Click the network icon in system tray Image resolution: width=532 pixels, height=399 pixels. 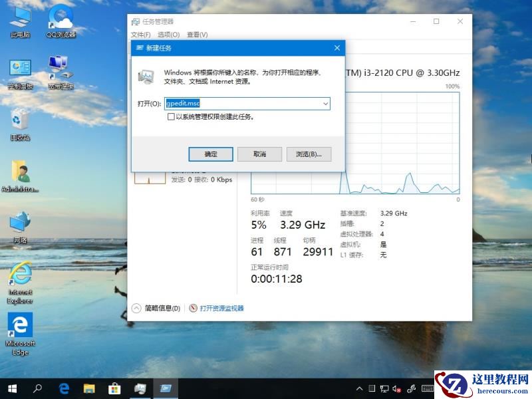(x=384, y=388)
